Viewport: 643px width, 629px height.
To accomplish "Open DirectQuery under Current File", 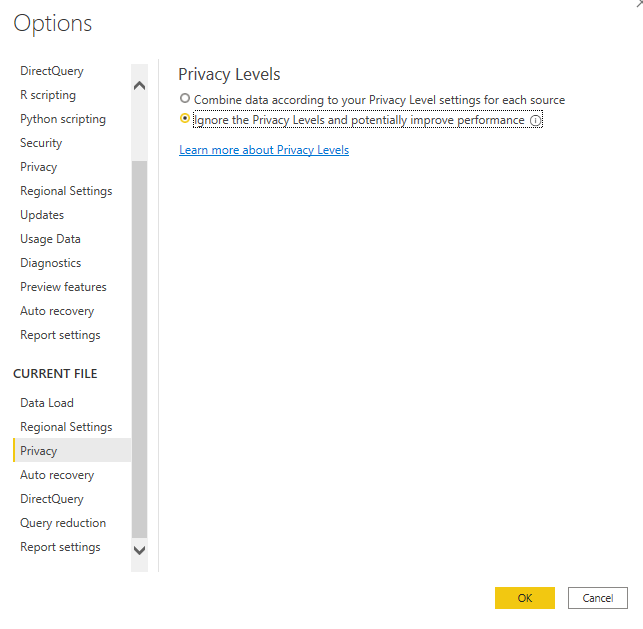I will pyautogui.click(x=52, y=499).
